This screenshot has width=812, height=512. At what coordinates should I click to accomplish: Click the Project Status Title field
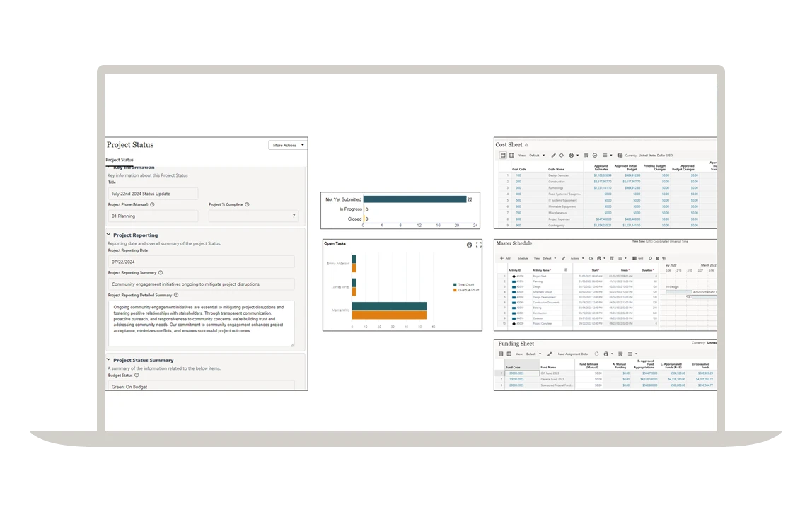(153, 194)
